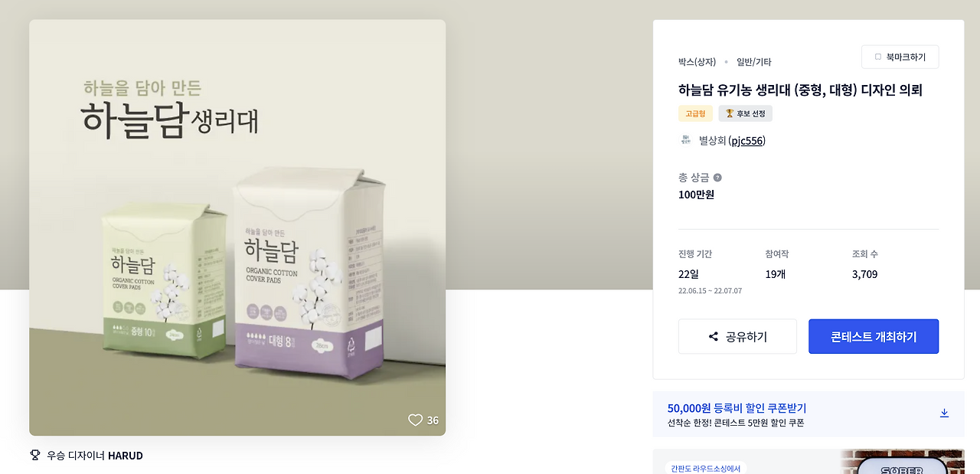Bookmark this contest using 북마크하기

(900, 57)
